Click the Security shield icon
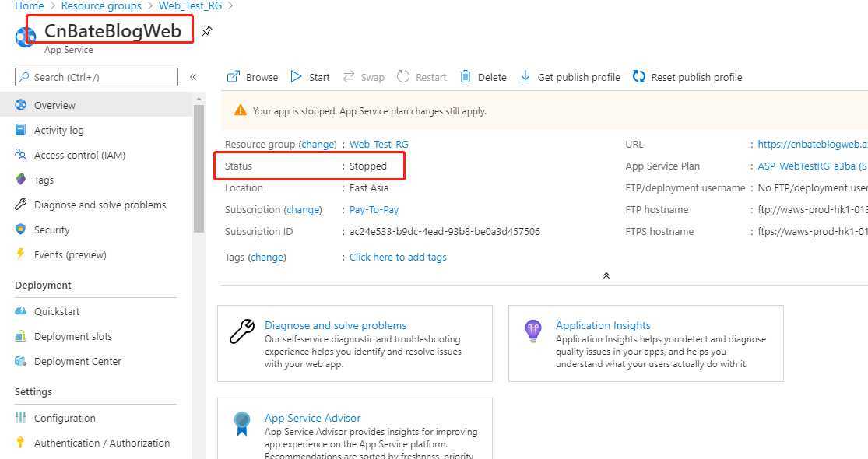This screenshot has width=868, height=459. (20, 229)
